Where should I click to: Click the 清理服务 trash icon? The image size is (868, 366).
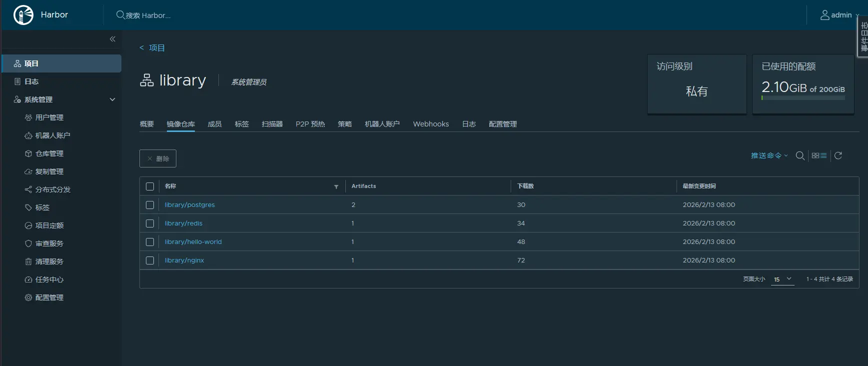28,261
